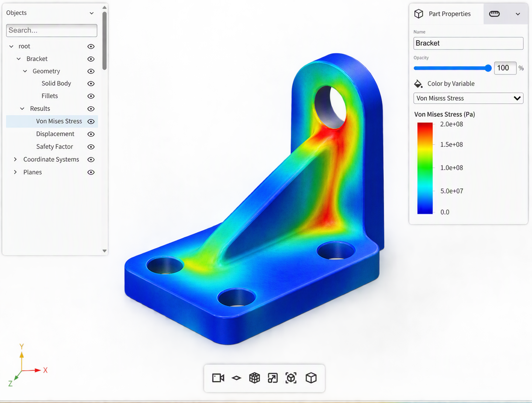Click the gridded cube mesh icon in the toolbar

point(255,378)
